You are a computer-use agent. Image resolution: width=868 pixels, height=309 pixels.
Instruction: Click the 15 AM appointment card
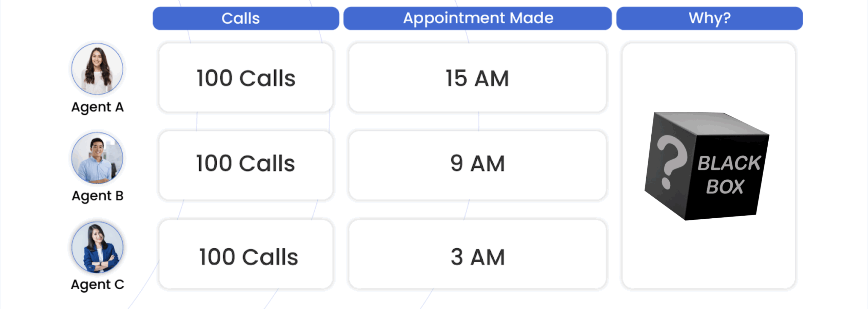(x=477, y=77)
